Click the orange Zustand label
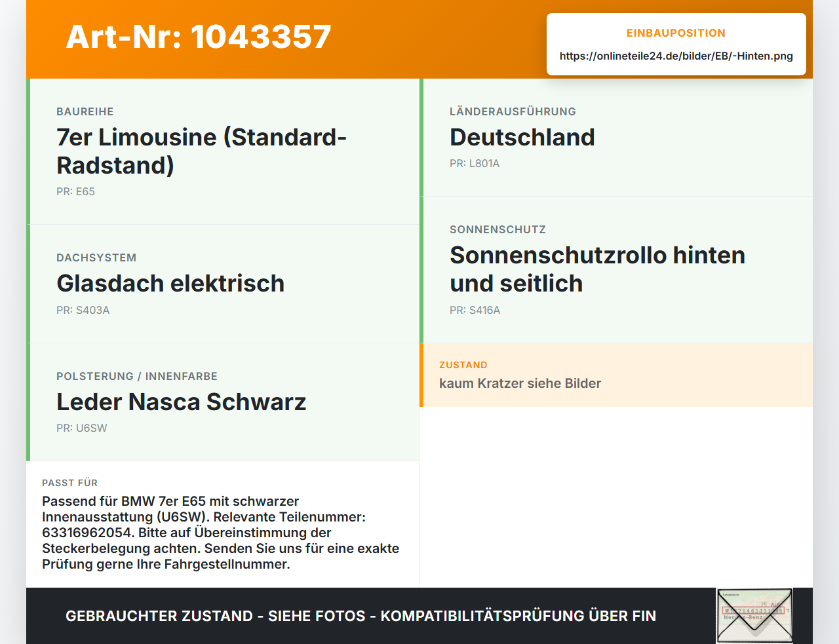839x644 pixels. pos(463,365)
